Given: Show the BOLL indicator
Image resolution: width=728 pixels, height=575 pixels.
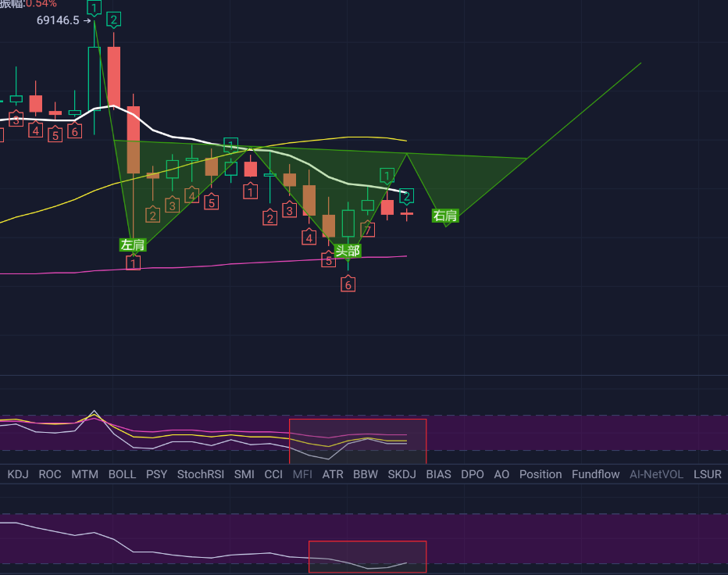Looking at the screenshot, I should point(122,474).
